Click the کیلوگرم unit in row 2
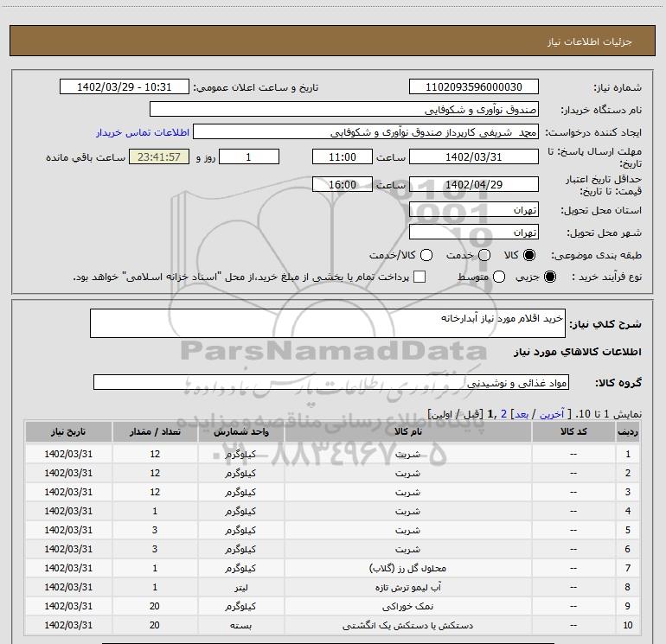This screenshot has height=644, width=666. pyautogui.click(x=240, y=473)
